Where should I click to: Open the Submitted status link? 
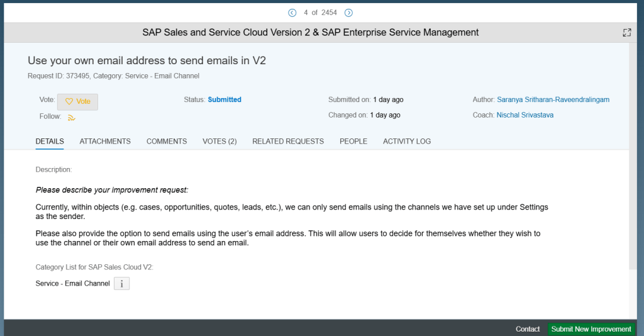point(225,99)
